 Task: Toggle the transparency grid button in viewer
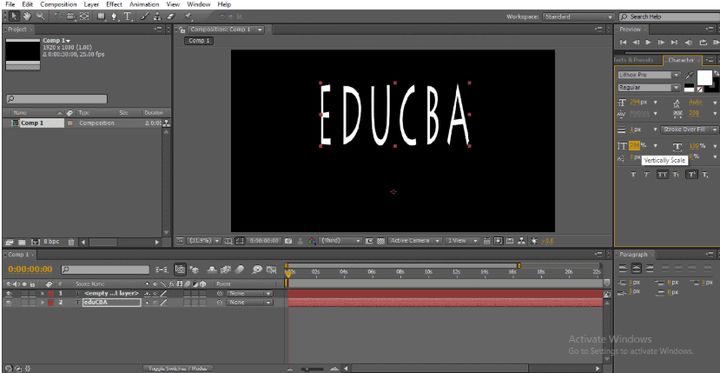pyautogui.click(x=381, y=241)
